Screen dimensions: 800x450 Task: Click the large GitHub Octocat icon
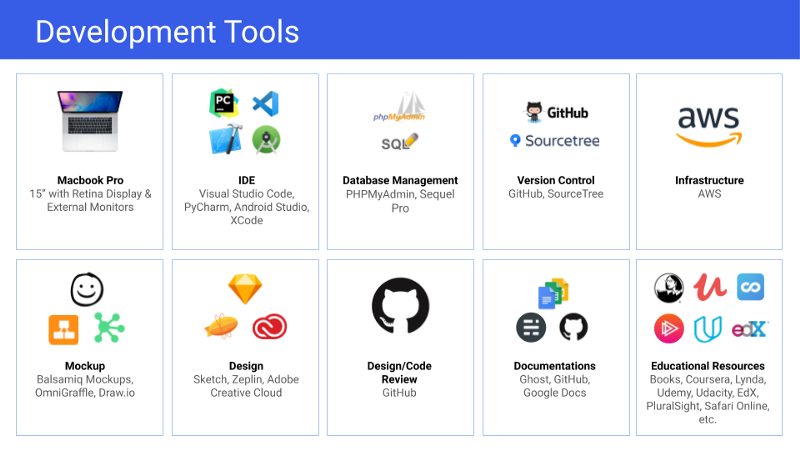coord(401,306)
